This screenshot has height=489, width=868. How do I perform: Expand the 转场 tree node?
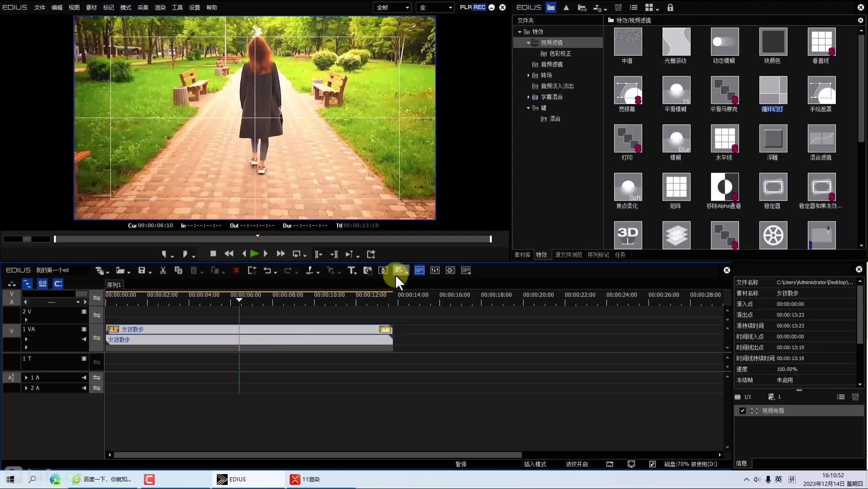coord(528,75)
